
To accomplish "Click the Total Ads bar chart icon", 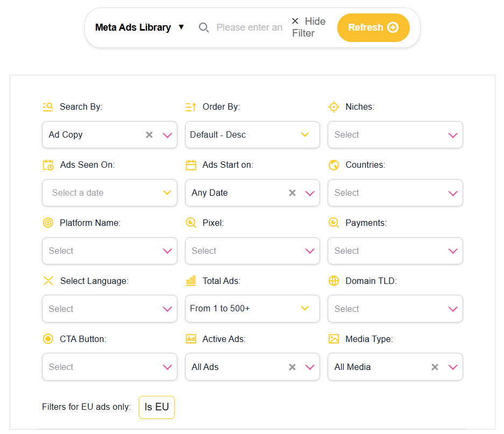I will pyautogui.click(x=191, y=281).
